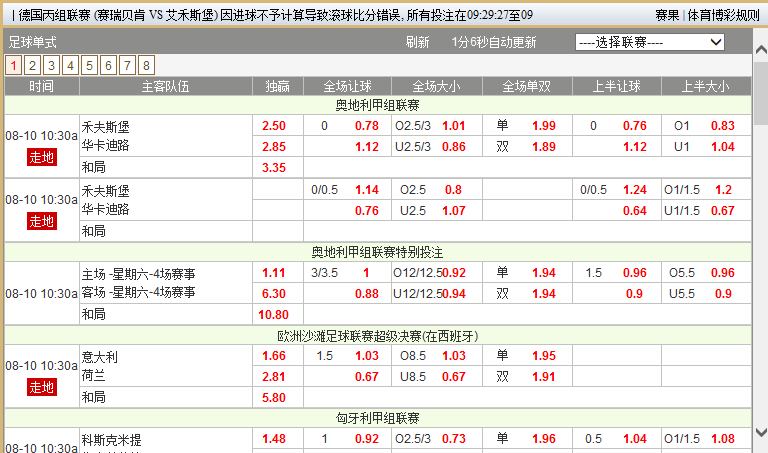Select over O5.5 odds 0.96

point(723,273)
